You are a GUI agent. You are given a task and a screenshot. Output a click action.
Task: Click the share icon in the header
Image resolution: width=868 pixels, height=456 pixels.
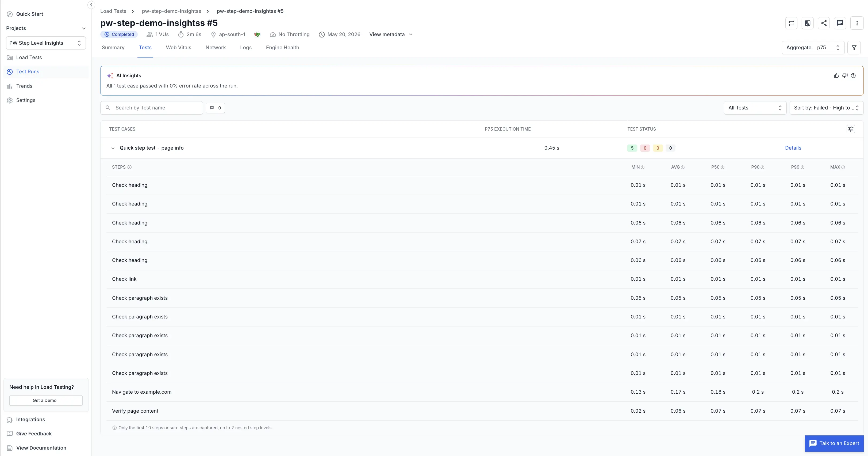[x=824, y=23]
